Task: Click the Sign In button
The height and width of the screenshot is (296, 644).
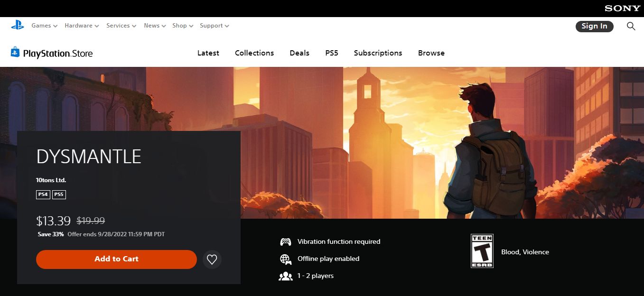Action: click(x=594, y=26)
